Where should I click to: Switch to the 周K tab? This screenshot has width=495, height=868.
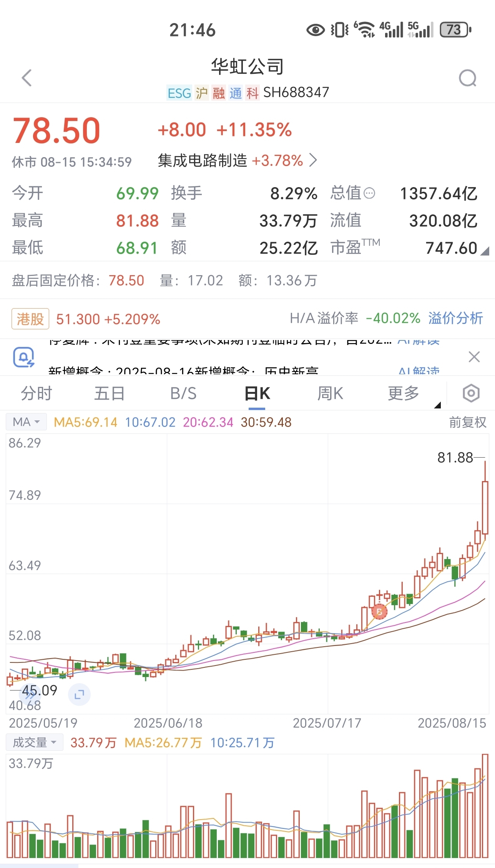[x=330, y=393]
